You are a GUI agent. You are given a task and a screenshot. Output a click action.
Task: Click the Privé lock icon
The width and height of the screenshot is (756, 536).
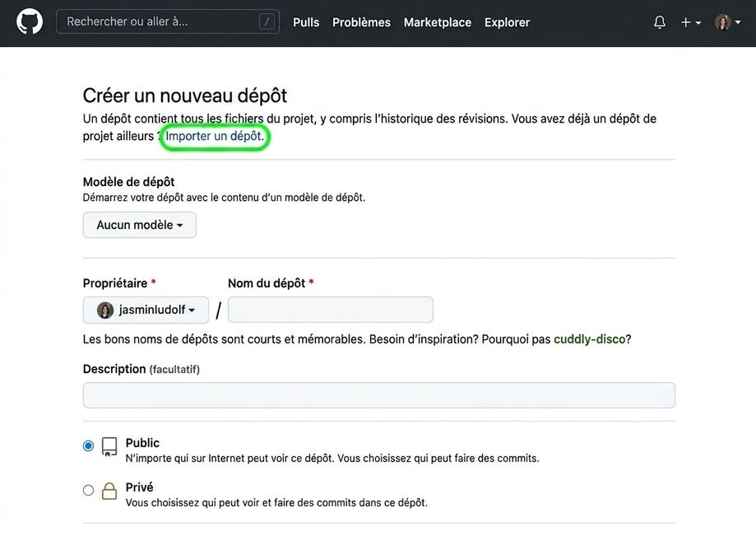point(109,492)
